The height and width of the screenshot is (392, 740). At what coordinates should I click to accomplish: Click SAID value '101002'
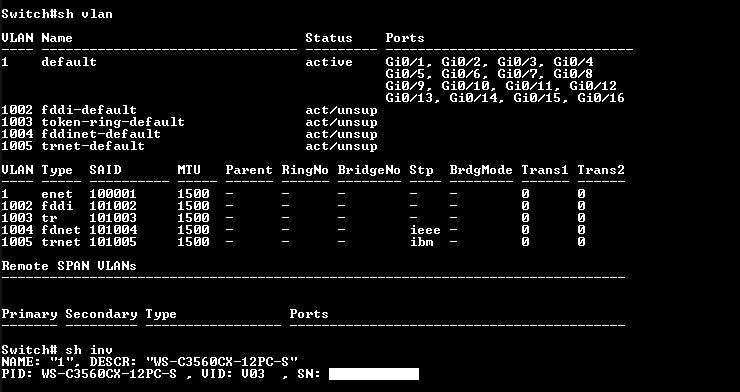[x=113, y=206]
